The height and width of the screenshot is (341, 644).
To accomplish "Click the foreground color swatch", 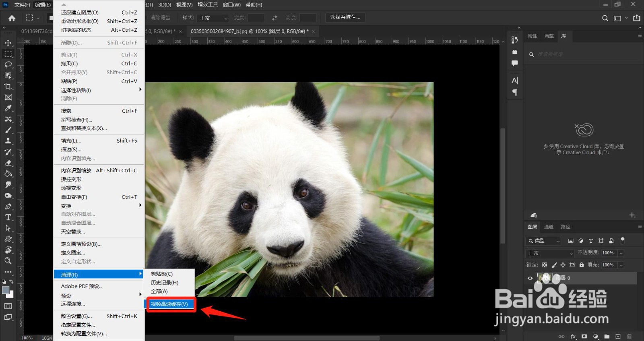I will pos(6,290).
